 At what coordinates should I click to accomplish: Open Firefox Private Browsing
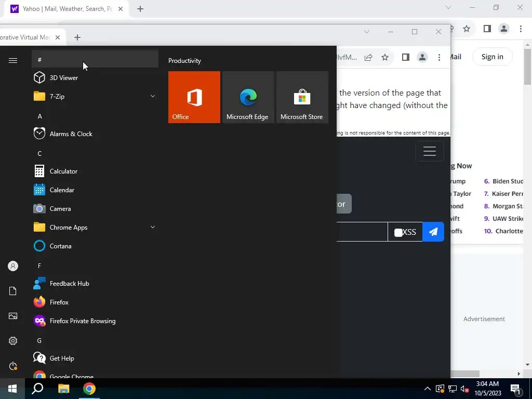pyautogui.click(x=95, y=321)
